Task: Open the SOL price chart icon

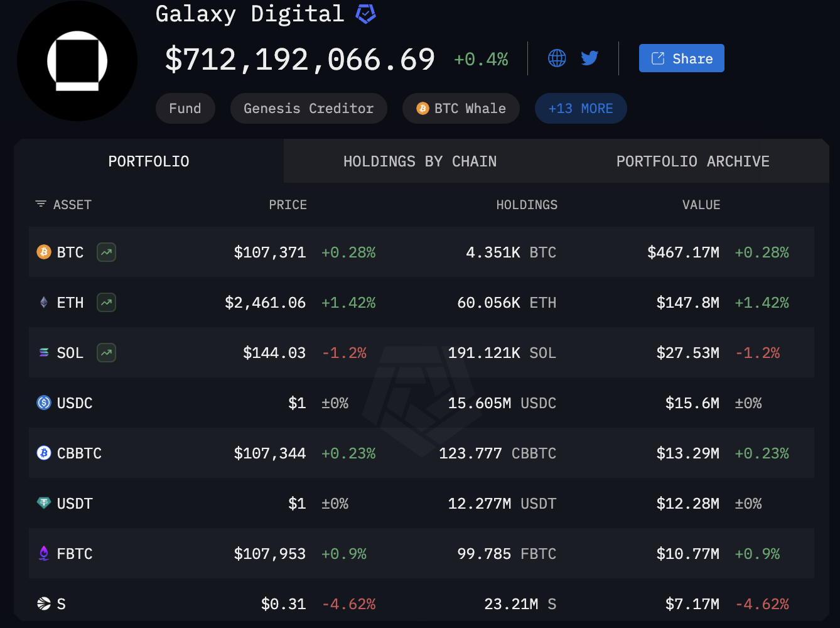Action: point(107,353)
